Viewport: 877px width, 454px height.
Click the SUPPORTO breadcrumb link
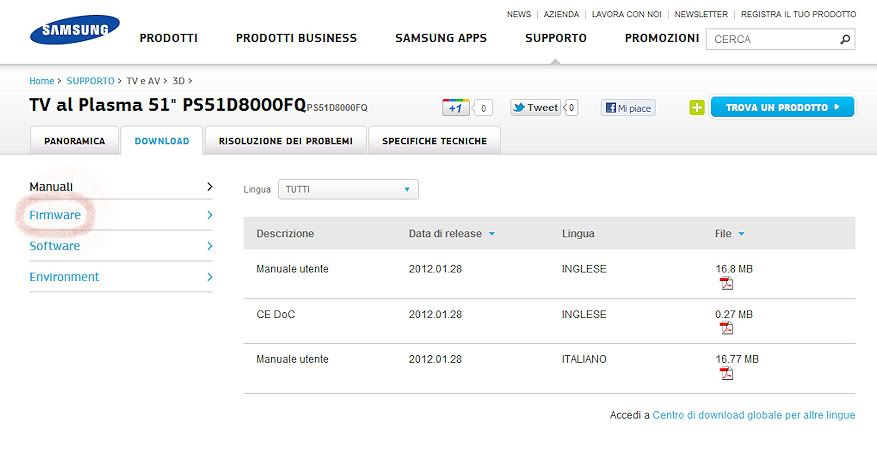click(90, 81)
